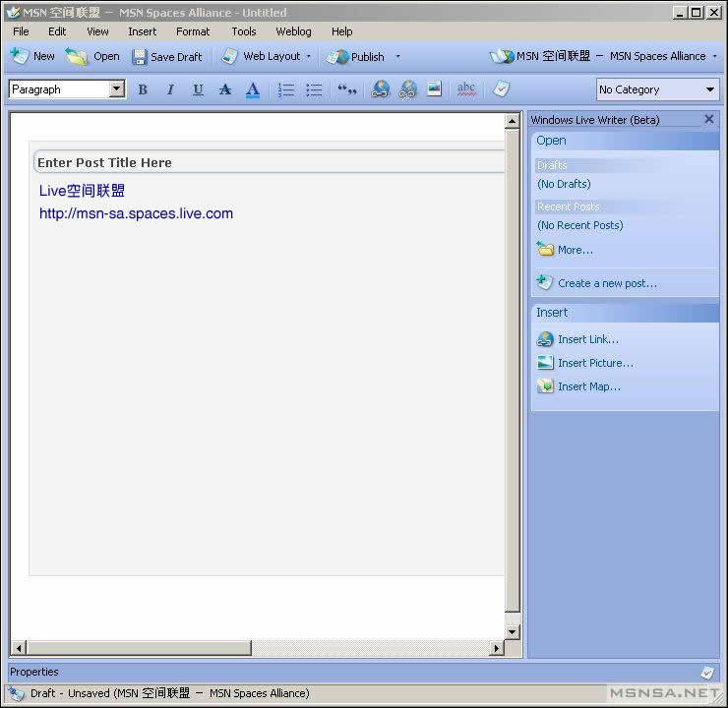Click the New post icon

point(20,56)
